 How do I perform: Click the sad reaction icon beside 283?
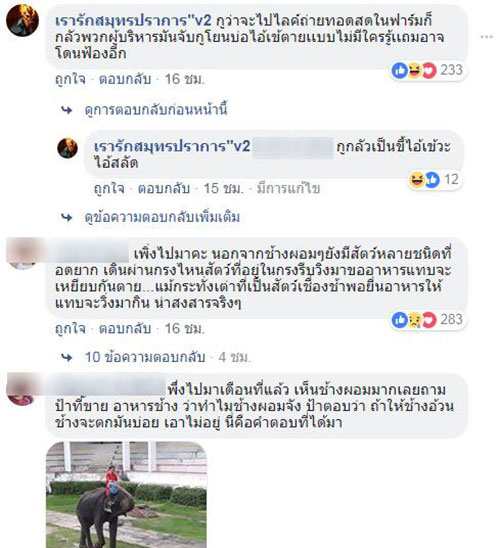[414, 320]
